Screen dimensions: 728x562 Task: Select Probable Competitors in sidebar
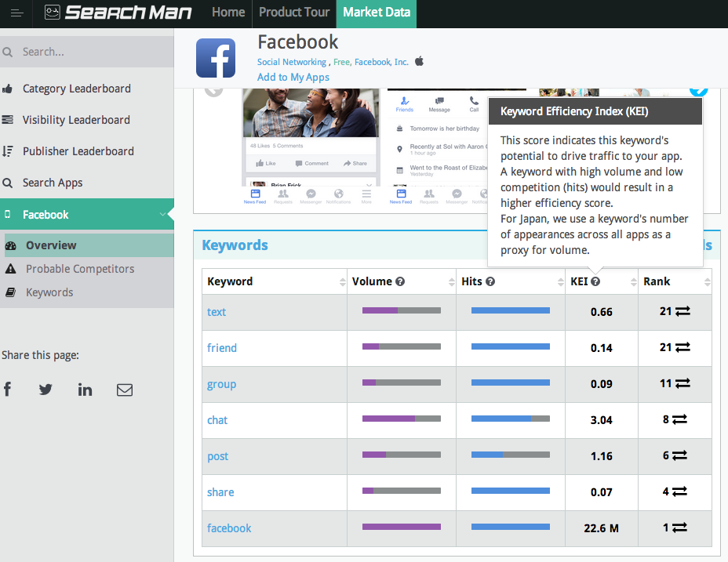[x=80, y=269]
